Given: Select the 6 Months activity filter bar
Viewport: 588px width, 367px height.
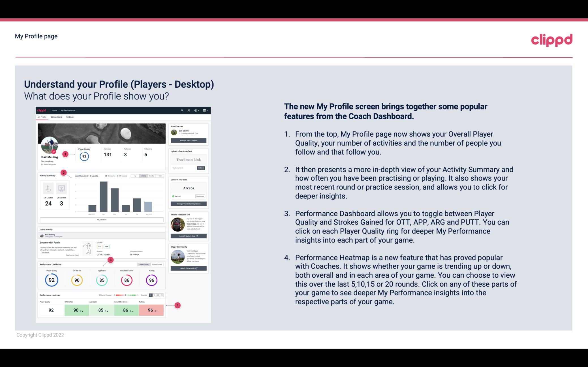Looking at the screenshot, I should pyautogui.click(x=144, y=176).
